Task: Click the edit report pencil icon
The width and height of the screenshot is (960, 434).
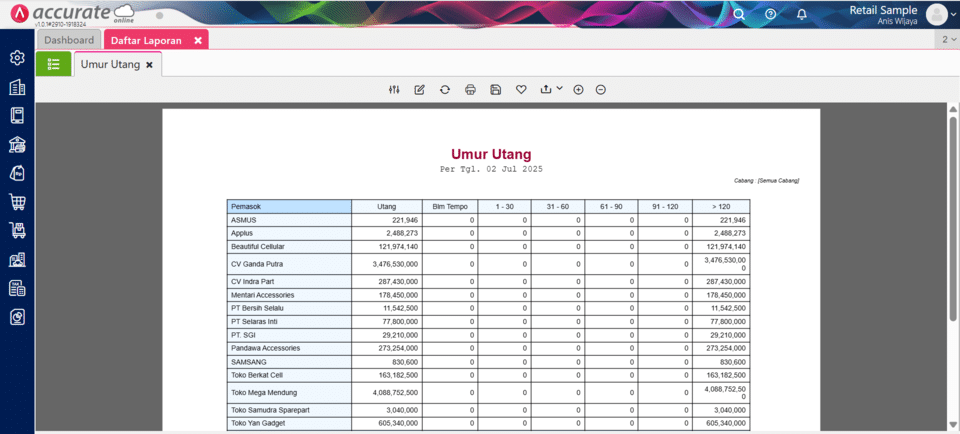Action: coord(420,90)
